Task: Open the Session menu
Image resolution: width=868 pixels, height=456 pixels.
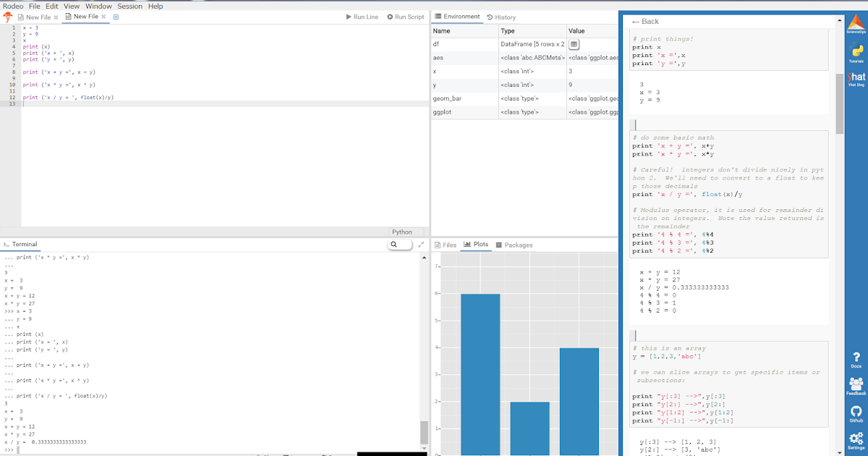Action: [130, 6]
